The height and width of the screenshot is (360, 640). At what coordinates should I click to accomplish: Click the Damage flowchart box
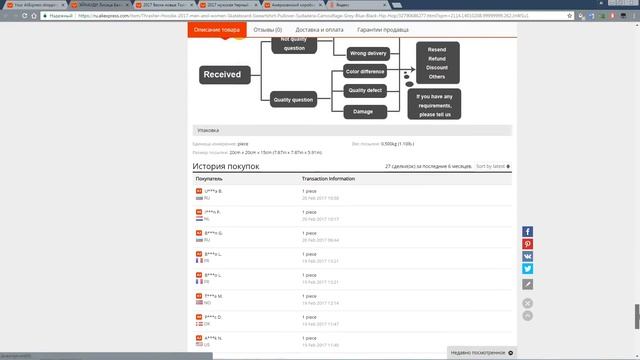365,112
